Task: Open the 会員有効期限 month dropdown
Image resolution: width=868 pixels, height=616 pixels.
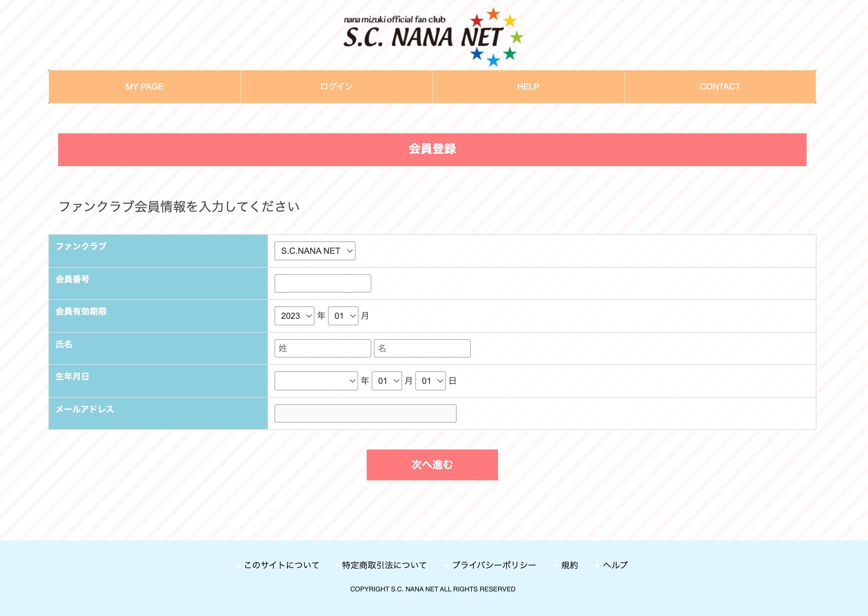Action: [342, 316]
